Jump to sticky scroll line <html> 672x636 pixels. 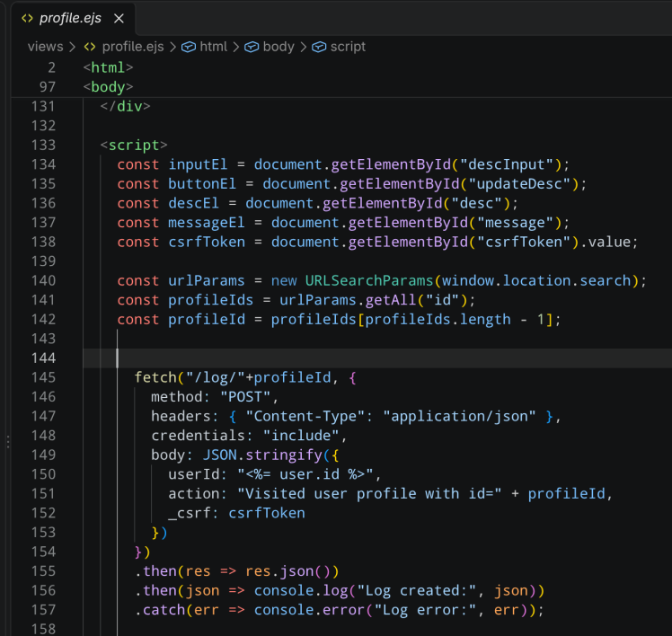pos(108,67)
